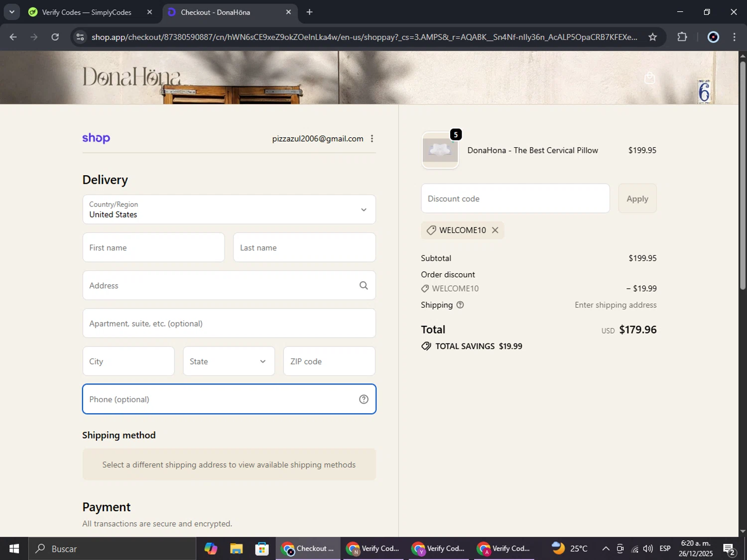Switch to Checkout Chrome taskbar window
Viewport: 747px width, 560px height.
308,549
